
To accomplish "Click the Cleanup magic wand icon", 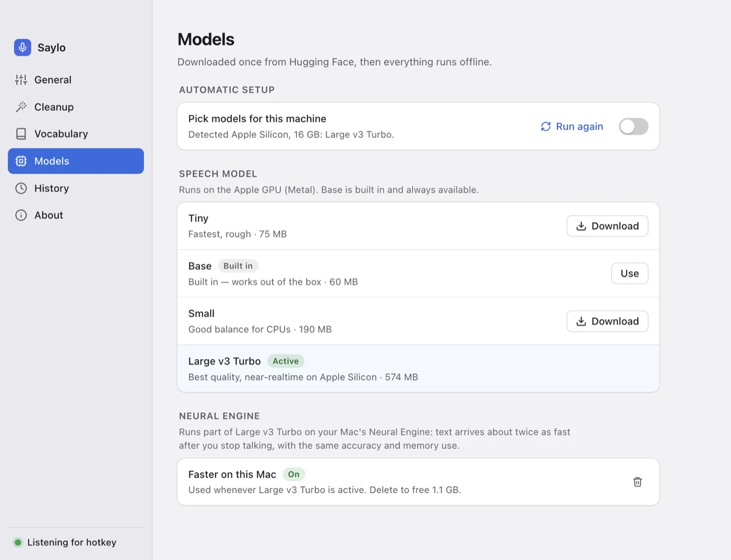I will tap(21, 107).
